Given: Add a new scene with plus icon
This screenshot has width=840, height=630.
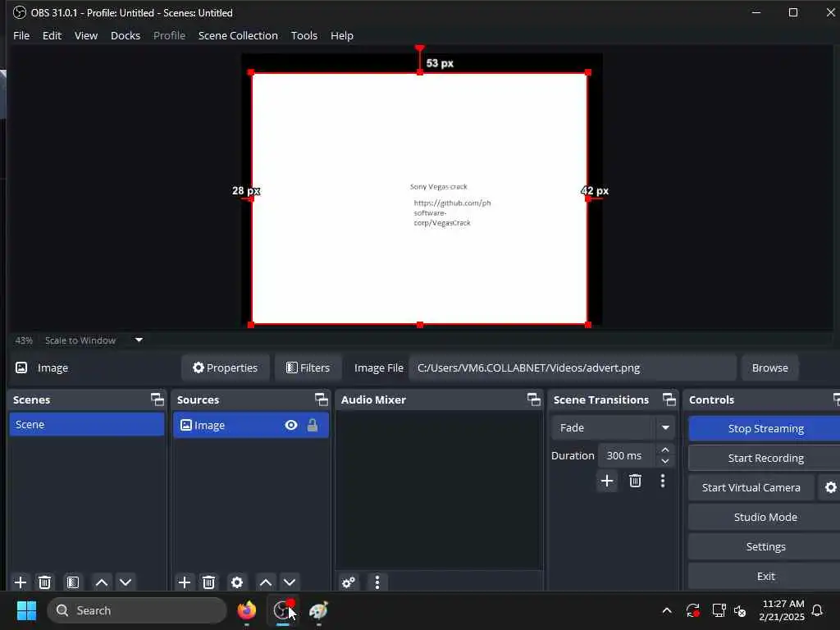Looking at the screenshot, I should click(x=21, y=582).
